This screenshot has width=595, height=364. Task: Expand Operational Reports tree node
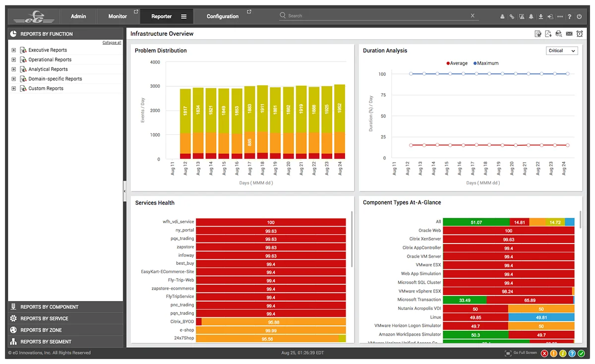(14, 60)
